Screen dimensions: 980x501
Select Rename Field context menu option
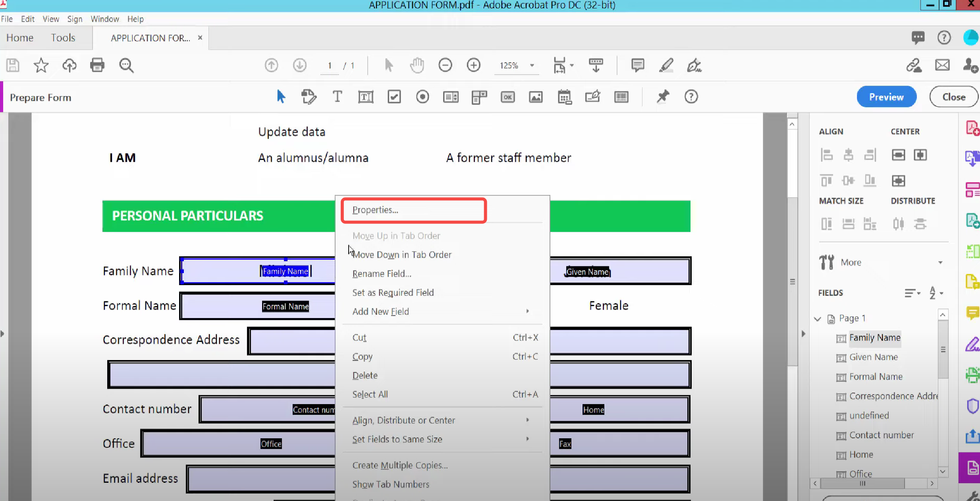pos(382,274)
